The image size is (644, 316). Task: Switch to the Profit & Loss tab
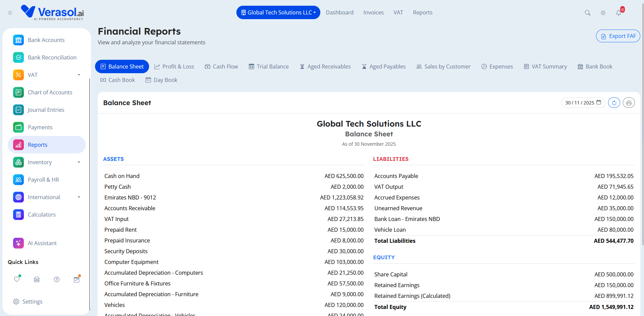pos(174,66)
